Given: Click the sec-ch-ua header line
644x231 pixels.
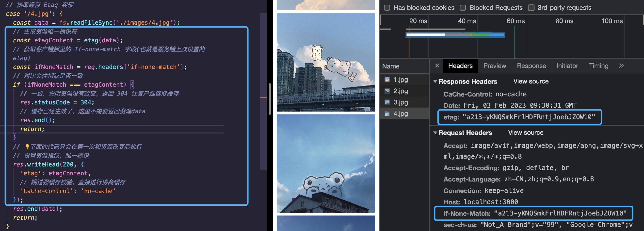Looking at the screenshot, I should pos(538,225).
